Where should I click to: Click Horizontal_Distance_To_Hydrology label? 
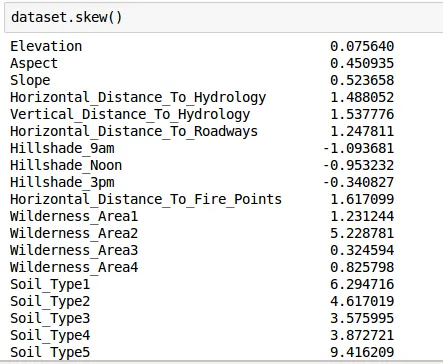(138, 97)
